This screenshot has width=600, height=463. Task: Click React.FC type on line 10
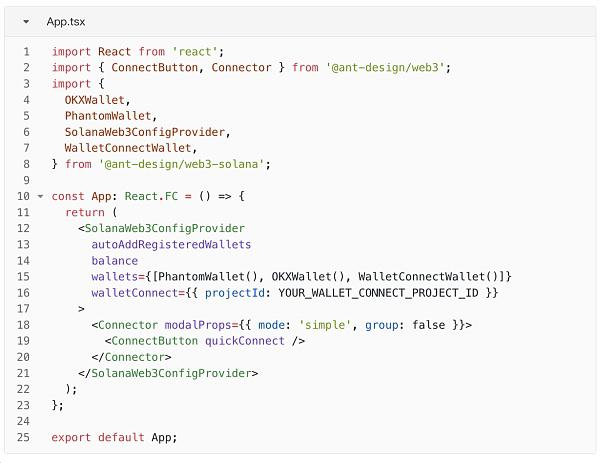151,196
